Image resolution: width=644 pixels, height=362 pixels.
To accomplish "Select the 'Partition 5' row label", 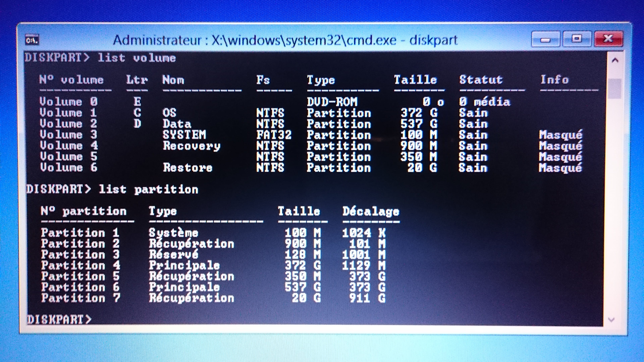I will coord(80,276).
